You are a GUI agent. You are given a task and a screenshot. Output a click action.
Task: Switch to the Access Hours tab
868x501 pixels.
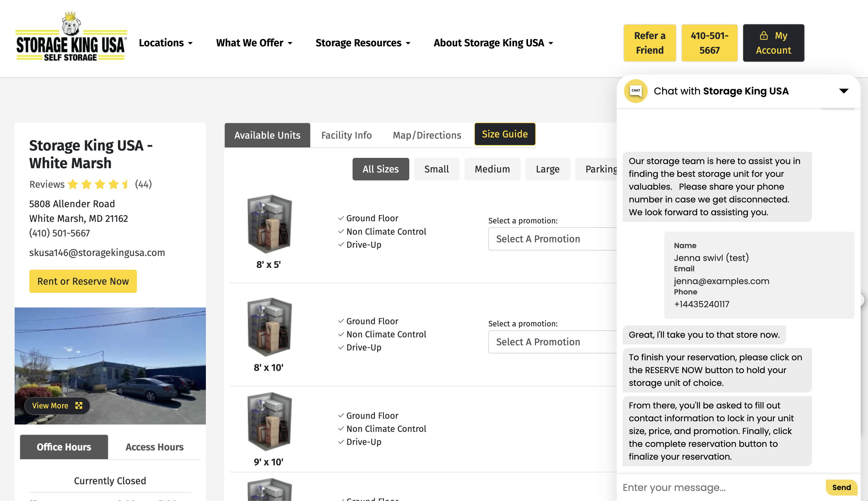point(154,447)
